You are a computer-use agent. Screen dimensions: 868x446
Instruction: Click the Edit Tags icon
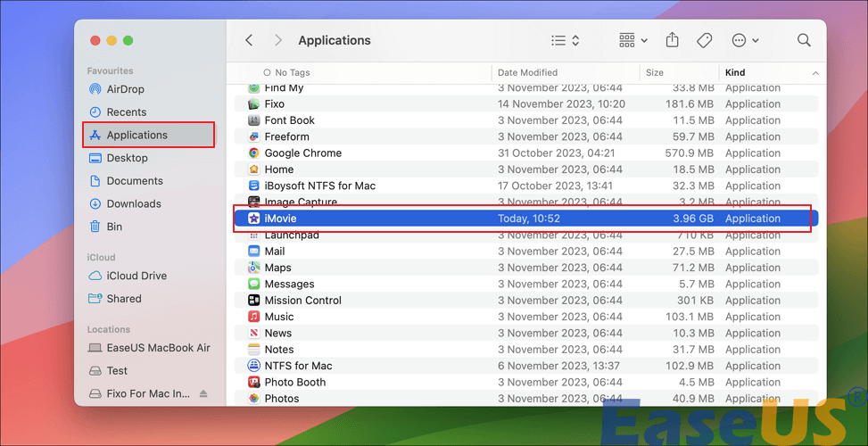[x=704, y=40]
